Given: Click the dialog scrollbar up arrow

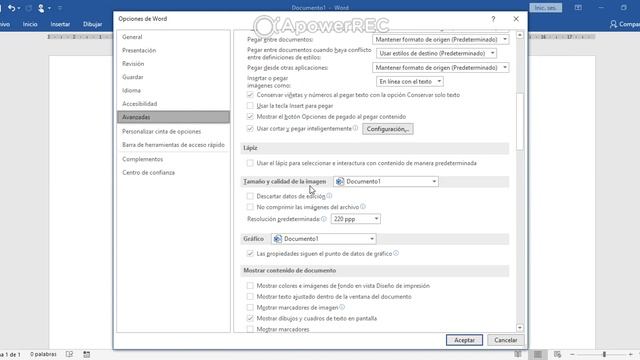Looking at the screenshot, I should [x=520, y=35].
